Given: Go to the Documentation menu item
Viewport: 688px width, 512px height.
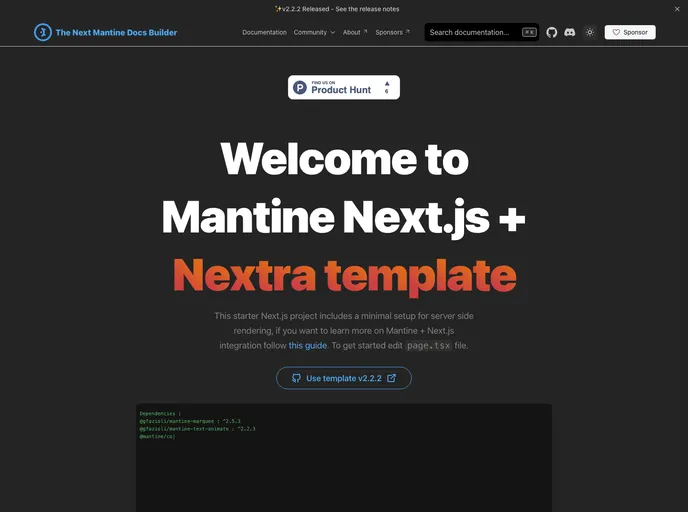Looking at the screenshot, I should (264, 32).
